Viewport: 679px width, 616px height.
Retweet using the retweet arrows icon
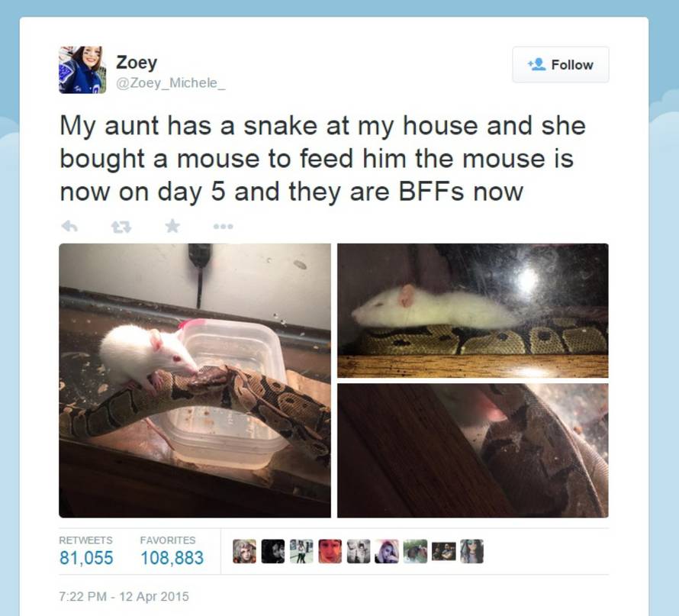(121, 226)
